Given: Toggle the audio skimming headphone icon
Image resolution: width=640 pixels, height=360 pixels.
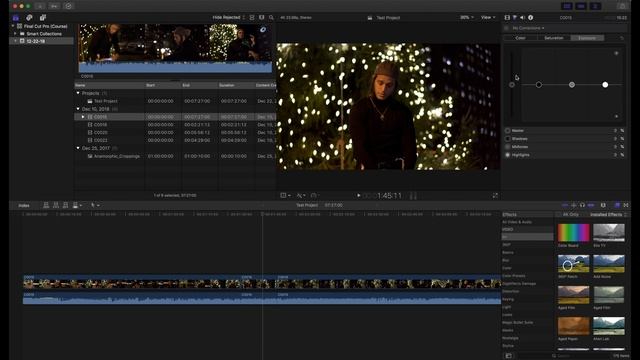Looking at the screenshot, I should pyautogui.click(x=582, y=205).
